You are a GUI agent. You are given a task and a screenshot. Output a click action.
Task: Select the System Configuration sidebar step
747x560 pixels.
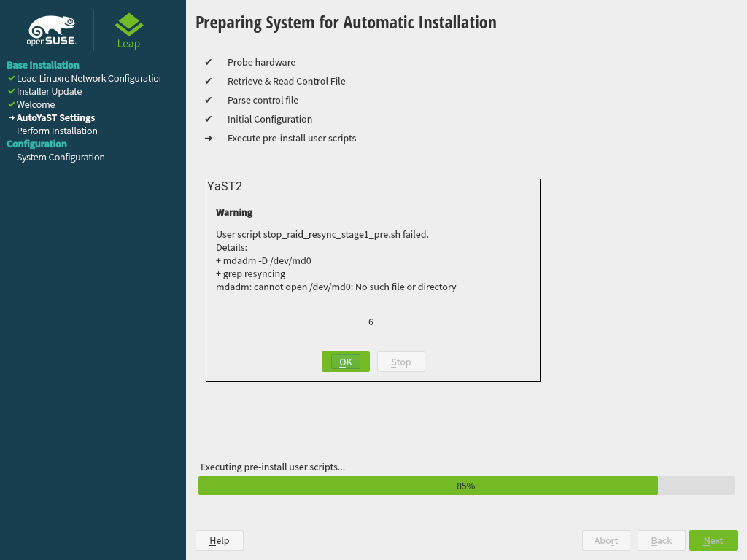(x=61, y=157)
